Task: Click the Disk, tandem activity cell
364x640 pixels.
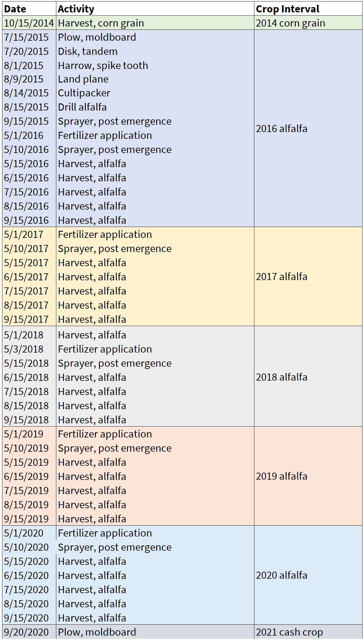Action: click(88, 51)
